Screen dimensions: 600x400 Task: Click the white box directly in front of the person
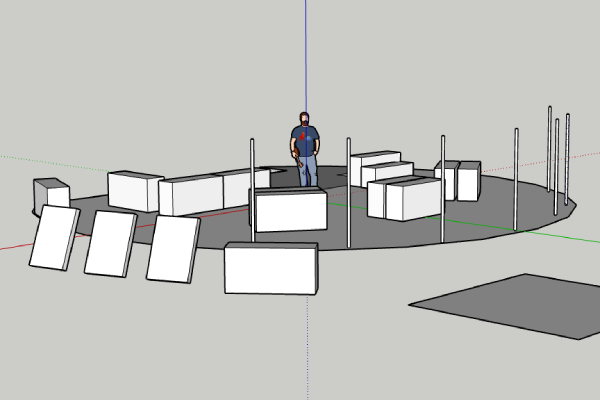click(290, 210)
